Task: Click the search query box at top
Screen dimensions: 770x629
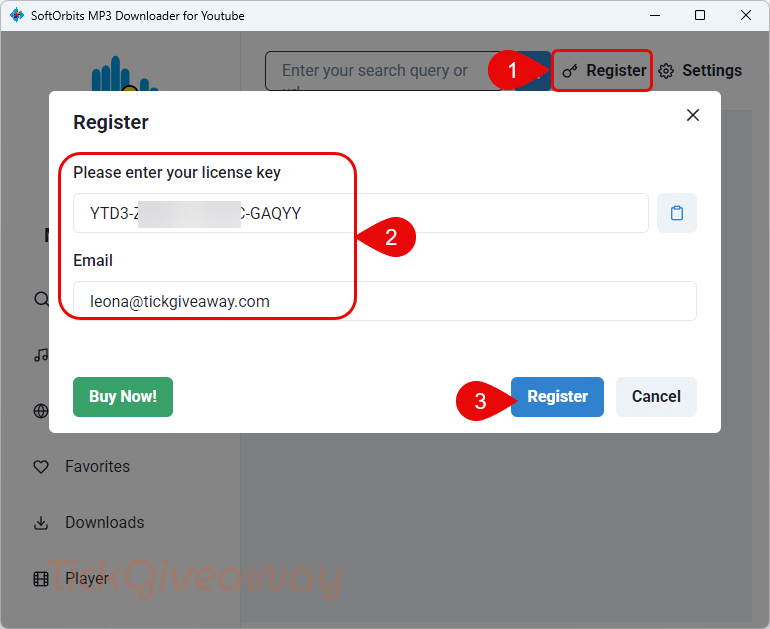Action: click(x=385, y=71)
